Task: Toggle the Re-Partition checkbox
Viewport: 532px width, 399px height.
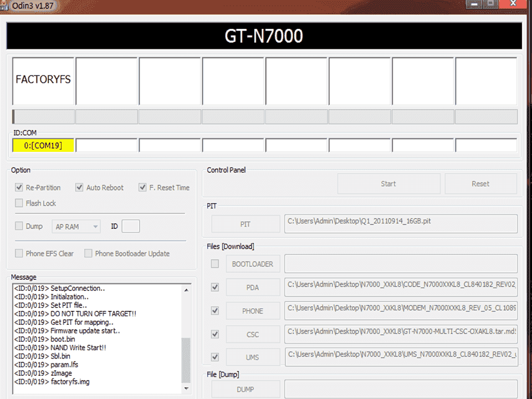Action: click(19, 187)
